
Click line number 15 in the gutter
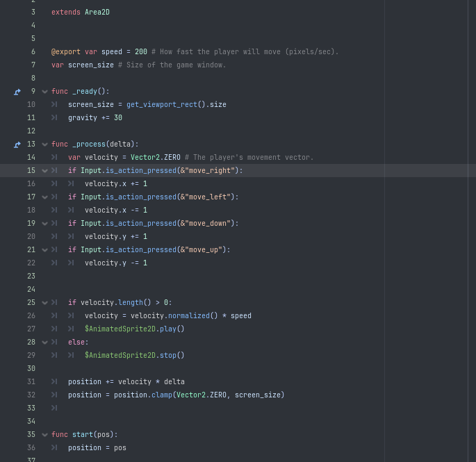(x=31, y=171)
